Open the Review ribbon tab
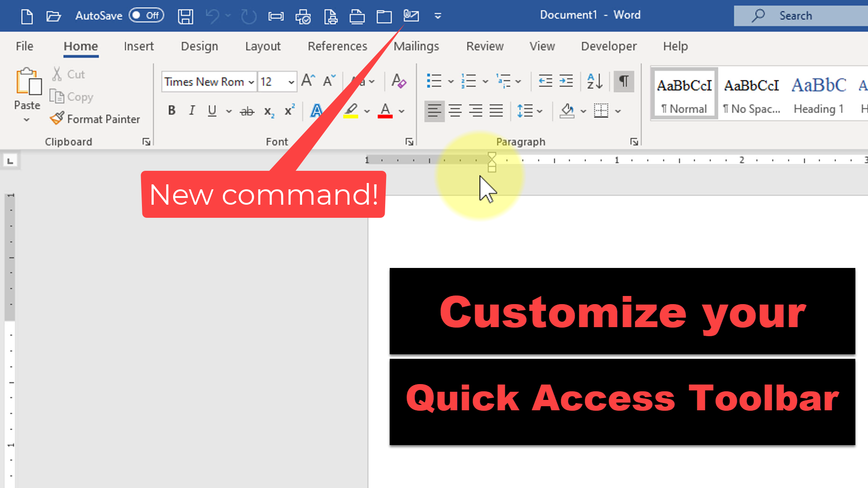The height and width of the screenshot is (488, 868). point(485,46)
